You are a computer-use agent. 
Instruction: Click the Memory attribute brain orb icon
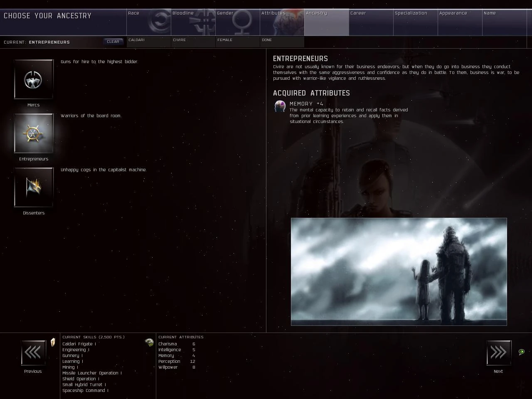[280, 106]
